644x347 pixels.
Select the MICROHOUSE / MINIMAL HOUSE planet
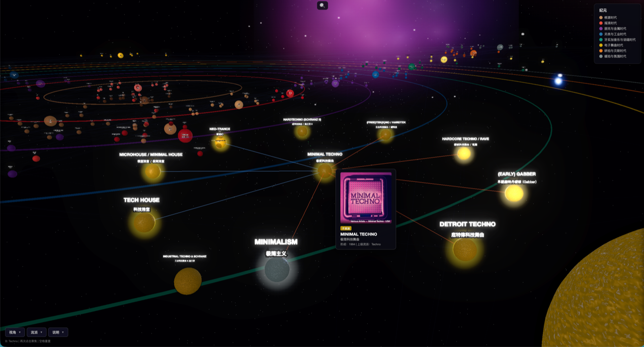point(152,172)
